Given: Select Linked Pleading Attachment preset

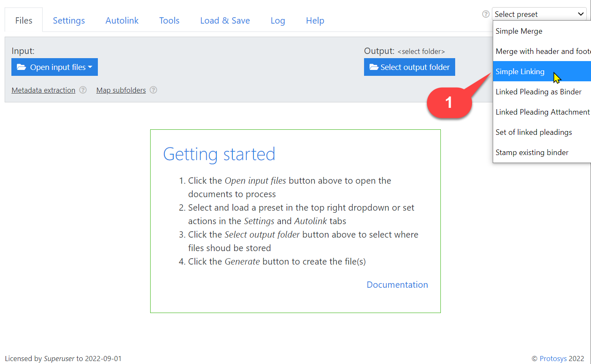Looking at the screenshot, I should (x=542, y=112).
